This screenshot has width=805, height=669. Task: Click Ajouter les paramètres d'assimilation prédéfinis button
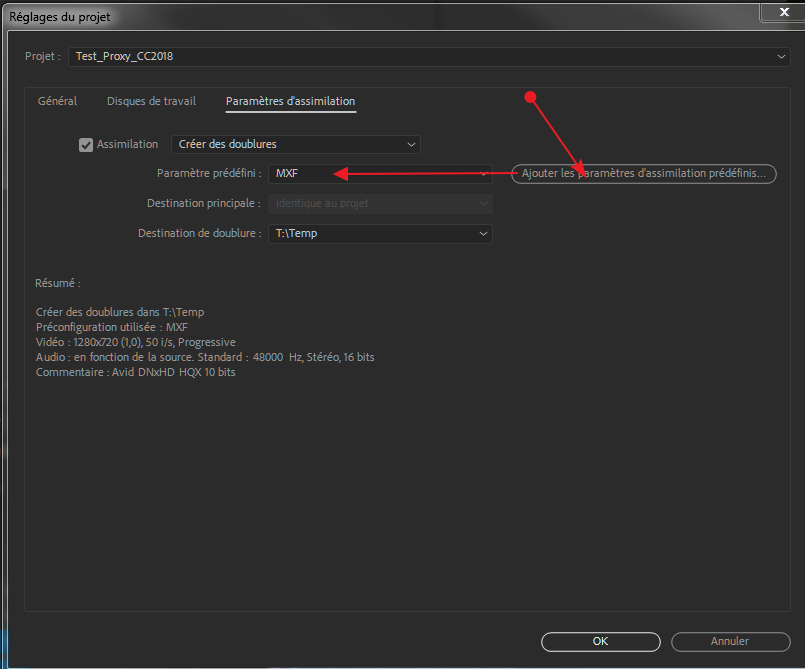coord(644,174)
